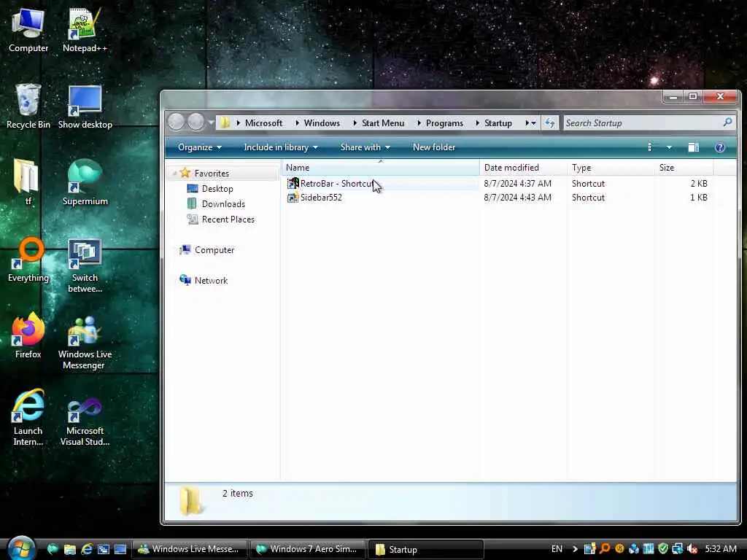Open recent locations dropdown near Forward button
The width and height of the screenshot is (747, 560).
click(211, 122)
